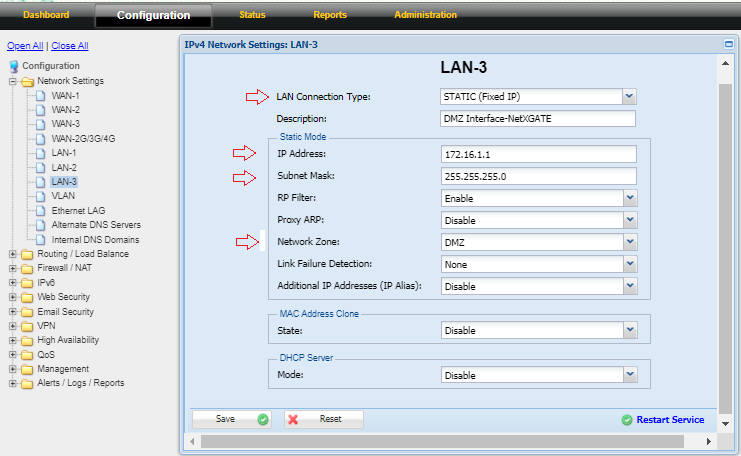
Task: Click the Firewall / NAT folder icon
Action: pyautogui.click(x=27, y=268)
